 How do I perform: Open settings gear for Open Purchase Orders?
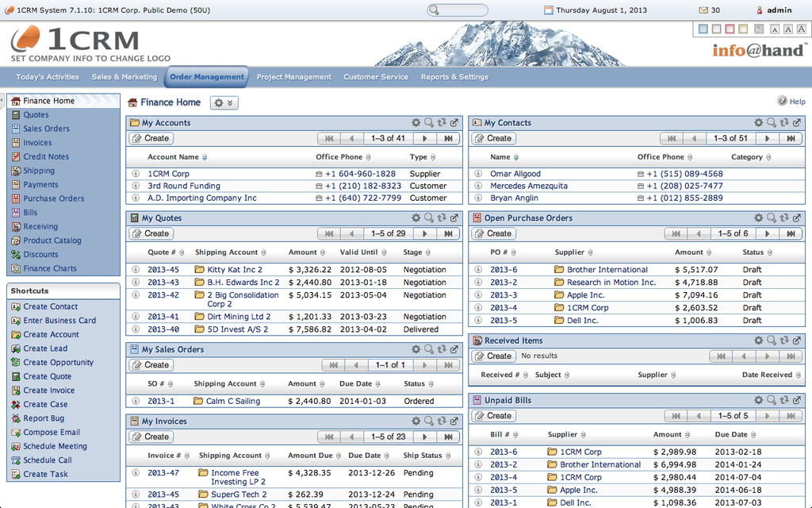point(759,218)
